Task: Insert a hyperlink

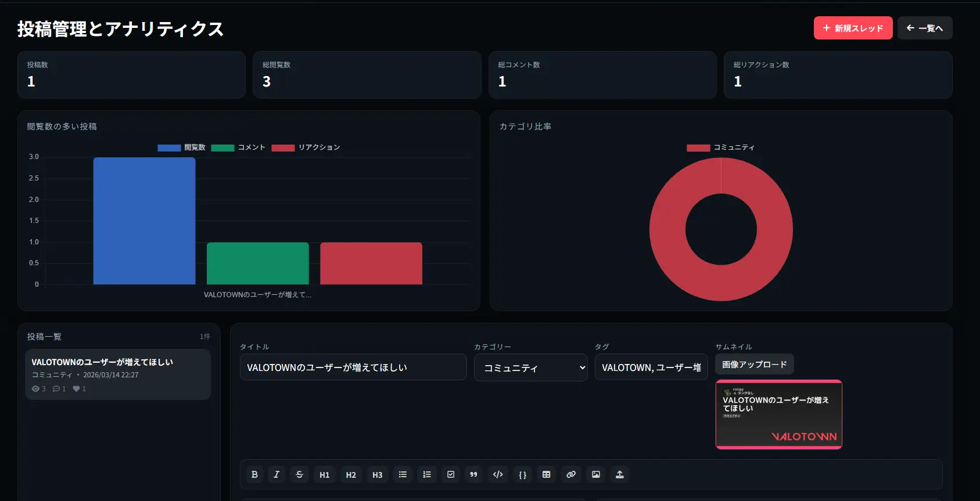Action: (571, 474)
